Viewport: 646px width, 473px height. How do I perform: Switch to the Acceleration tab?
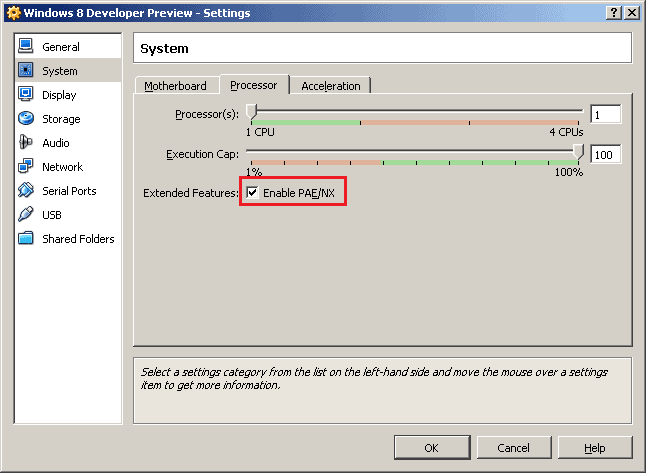pyautogui.click(x=330, y=86)
